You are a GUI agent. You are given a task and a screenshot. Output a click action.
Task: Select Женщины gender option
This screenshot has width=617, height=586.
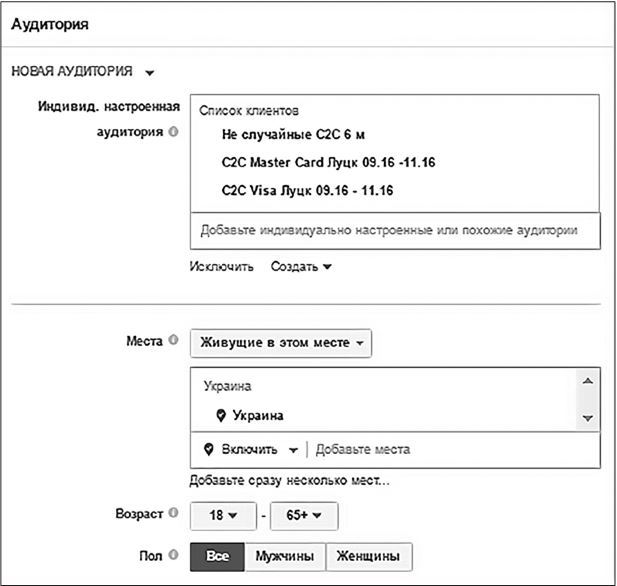(369, 555)
